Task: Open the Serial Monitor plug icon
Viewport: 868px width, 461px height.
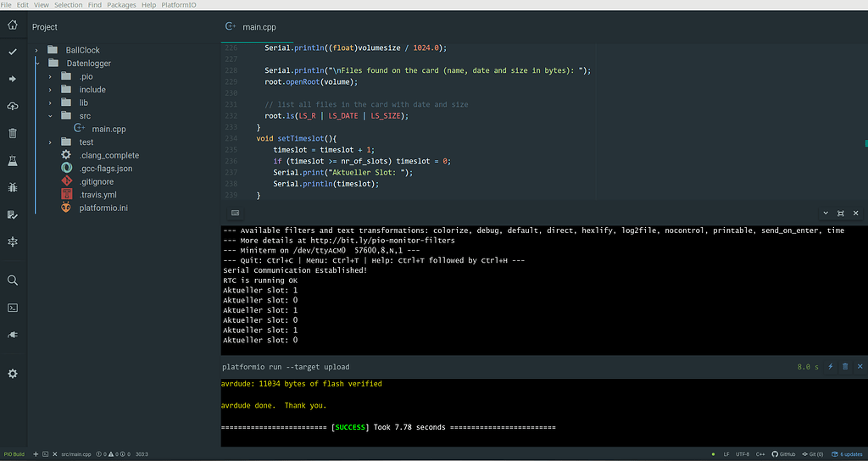Action: point(13,335)
